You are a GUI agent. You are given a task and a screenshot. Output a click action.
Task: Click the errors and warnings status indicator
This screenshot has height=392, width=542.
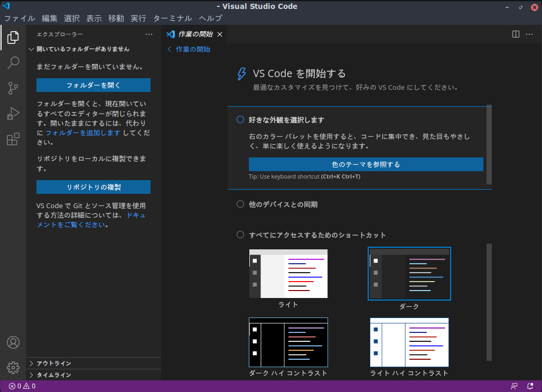[x=22, y=386]
